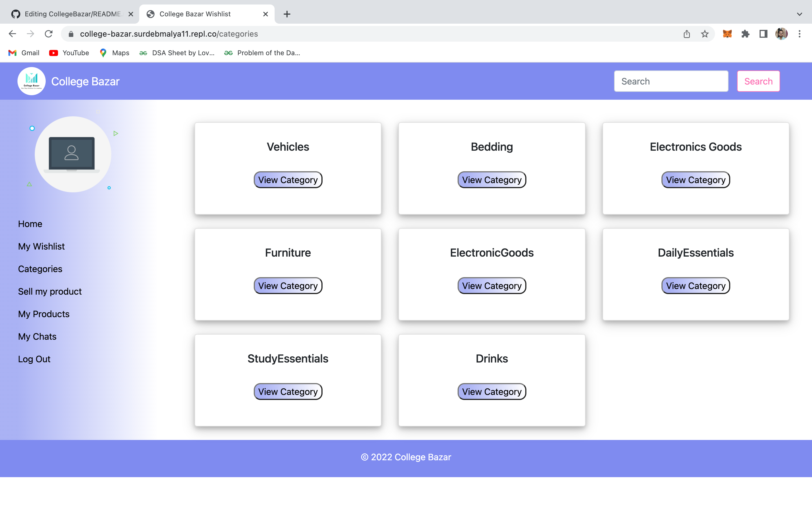Bookmark this page using the star icon
The image size is (812, 507).
click(704, 34)
